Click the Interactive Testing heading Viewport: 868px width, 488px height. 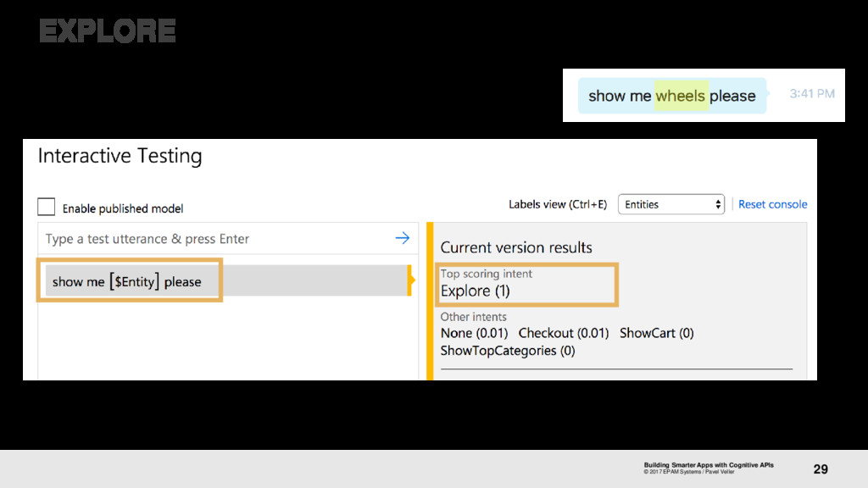pyautogui.click(x=120, y=156)
